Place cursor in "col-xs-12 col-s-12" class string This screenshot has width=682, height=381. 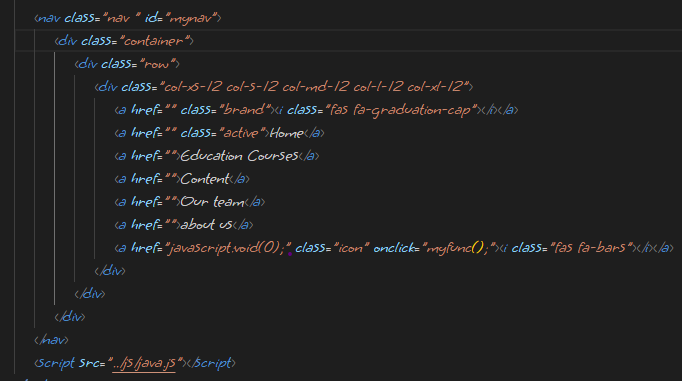pyautogui.click(x=220, y=87)
